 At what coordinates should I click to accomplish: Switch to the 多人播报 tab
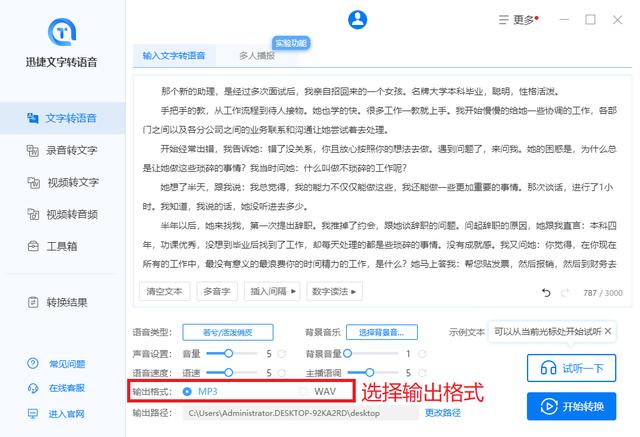[257, 55]
